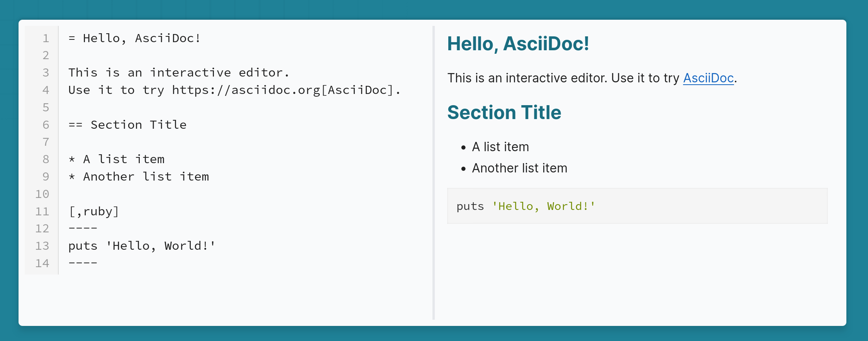
Task: Click the editor line puts 'Hello, World!'
Action: [142, 246]
